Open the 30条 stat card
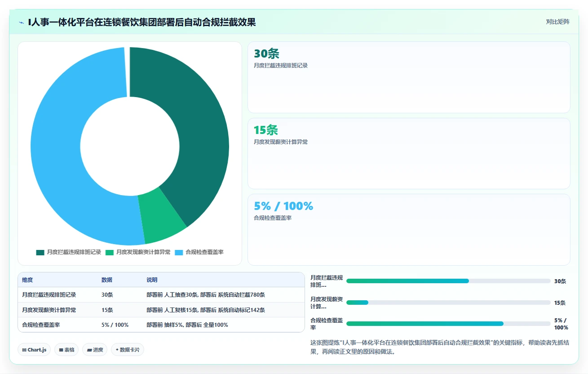Image resolution: width=588 pixels, height=374 pixels. [409, 77]
